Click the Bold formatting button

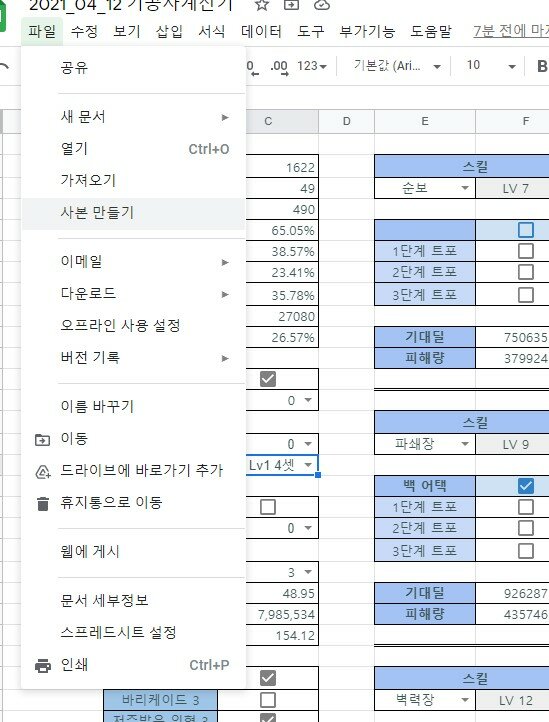(542, 66)
